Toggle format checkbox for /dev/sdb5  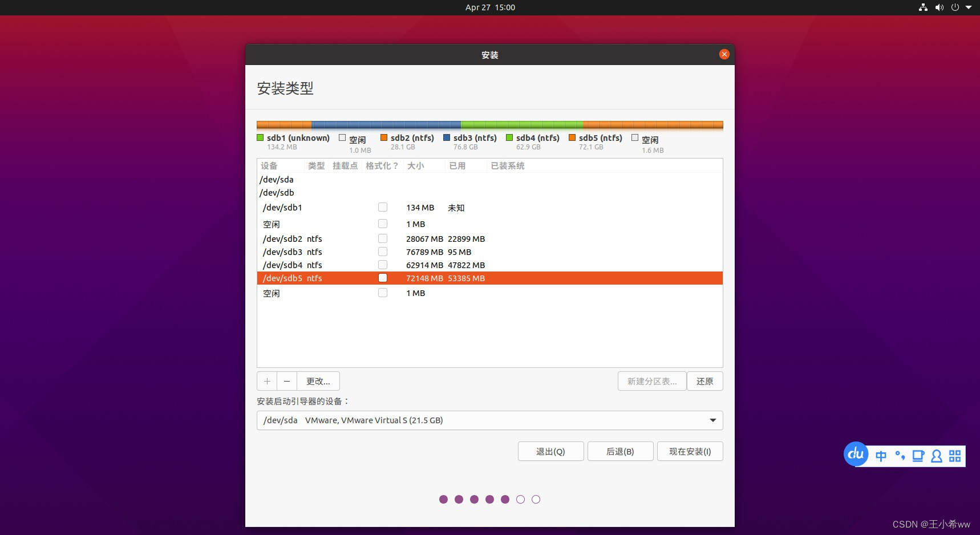[383, 278]
